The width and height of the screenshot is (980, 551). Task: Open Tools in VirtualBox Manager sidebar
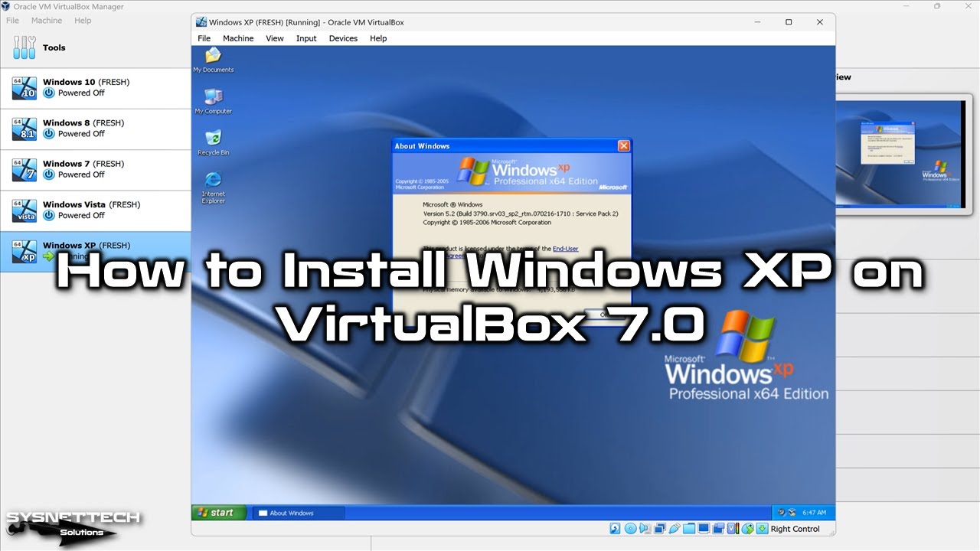pos(95,47)
